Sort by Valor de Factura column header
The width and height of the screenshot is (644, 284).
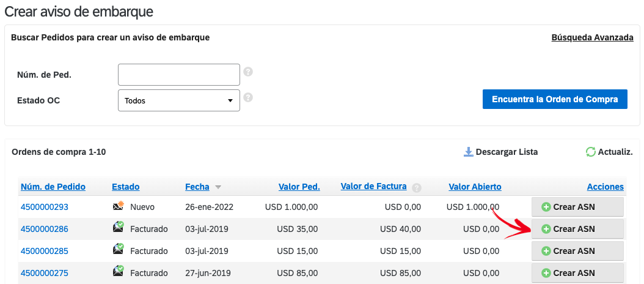[x=374, y=187]
